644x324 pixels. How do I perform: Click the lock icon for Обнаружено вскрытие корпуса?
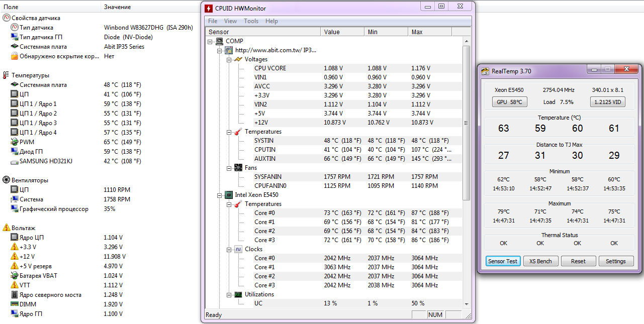point(14,56)
